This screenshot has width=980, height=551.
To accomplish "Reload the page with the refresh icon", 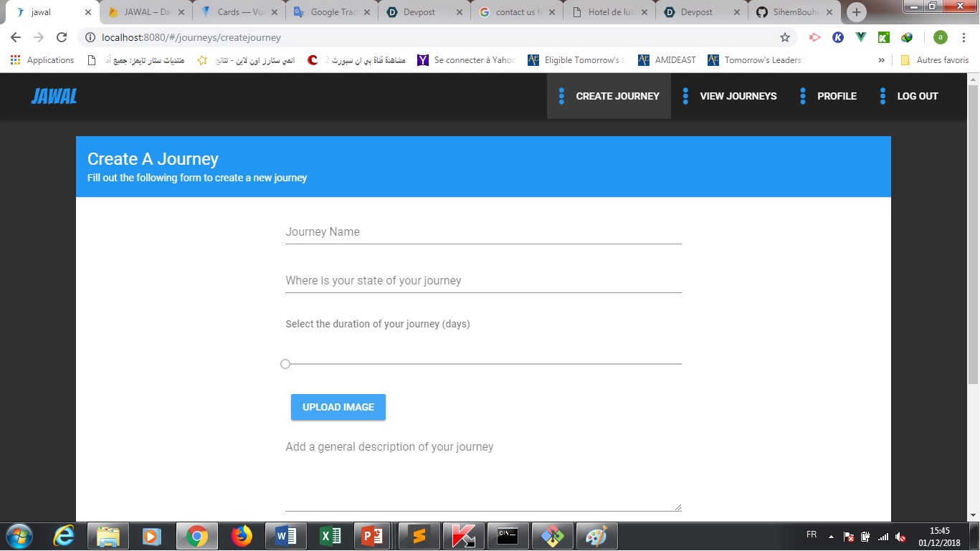I will click(x=62, y=37).
